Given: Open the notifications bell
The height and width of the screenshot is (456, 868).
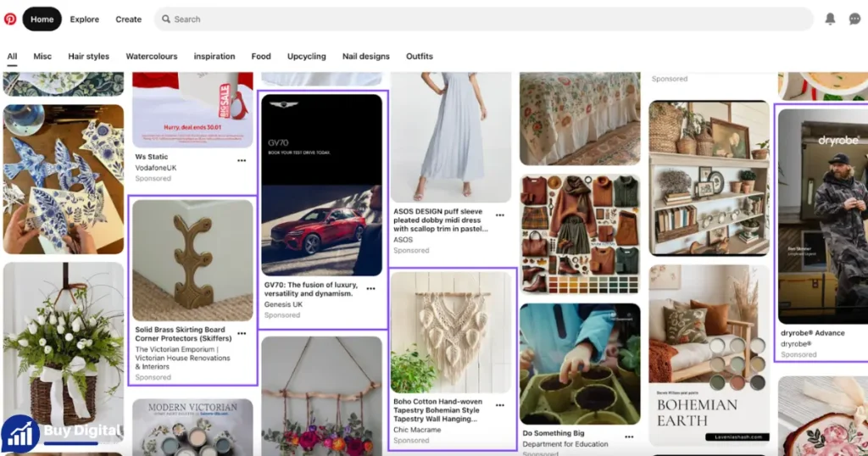Looking at the screenshot, I should click(830, 19).
